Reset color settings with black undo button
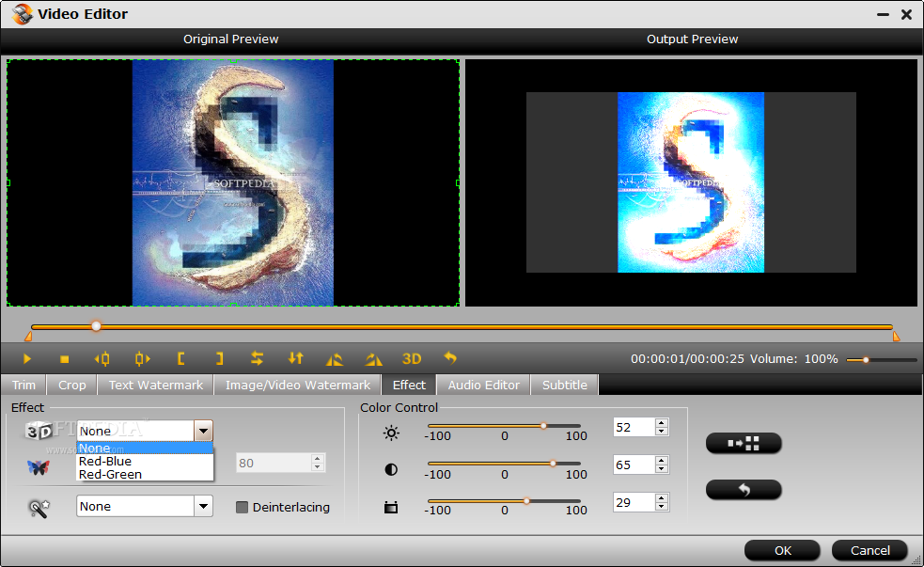The height and width of the screenshot is (567, 924). click(744, 489)
